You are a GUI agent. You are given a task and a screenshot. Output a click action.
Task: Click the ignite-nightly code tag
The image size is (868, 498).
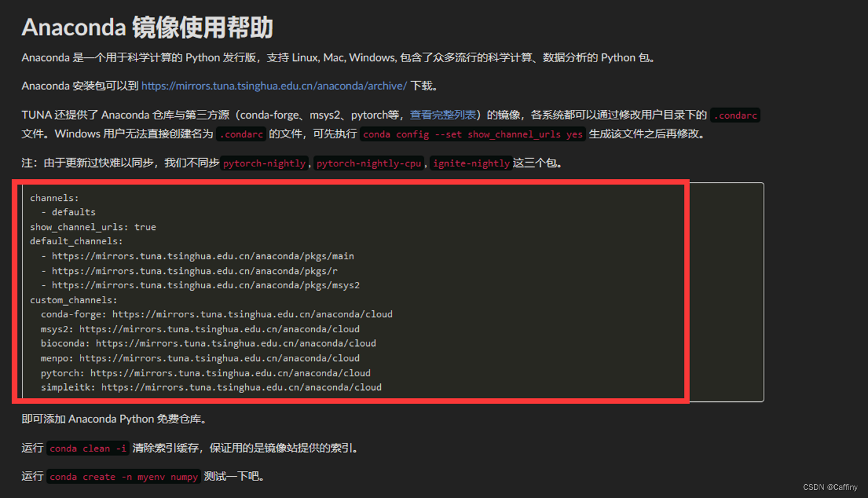(x=471, y=163)
